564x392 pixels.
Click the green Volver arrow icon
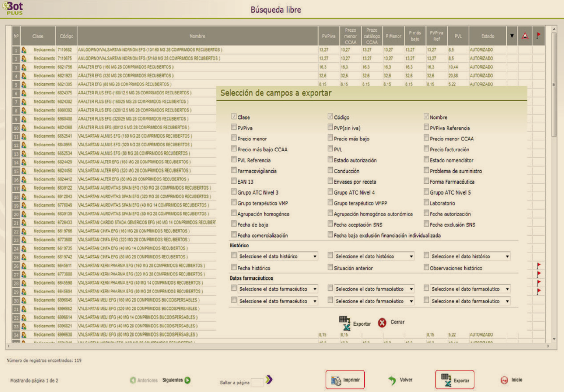pos(392,380)
